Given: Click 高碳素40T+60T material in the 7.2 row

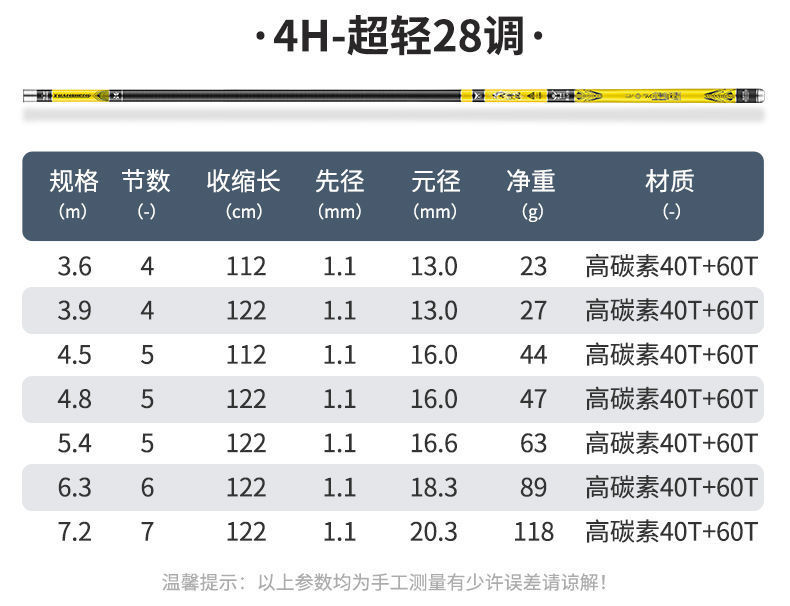Looking at the screenshot, I should click(x=672, y=532).
